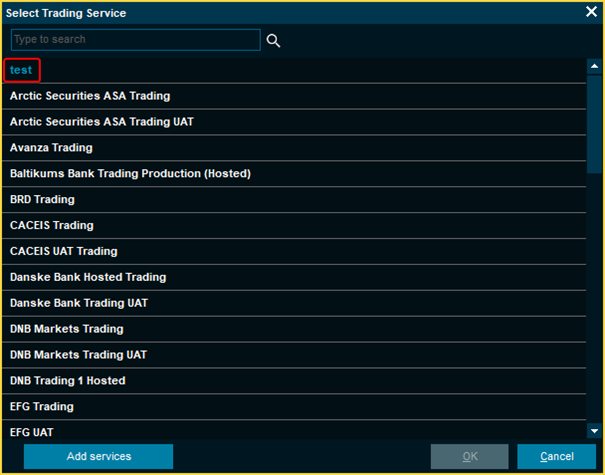605x475 pixels.
Task: Click the scrollbar down arrow
Action: tap(594, 431)
